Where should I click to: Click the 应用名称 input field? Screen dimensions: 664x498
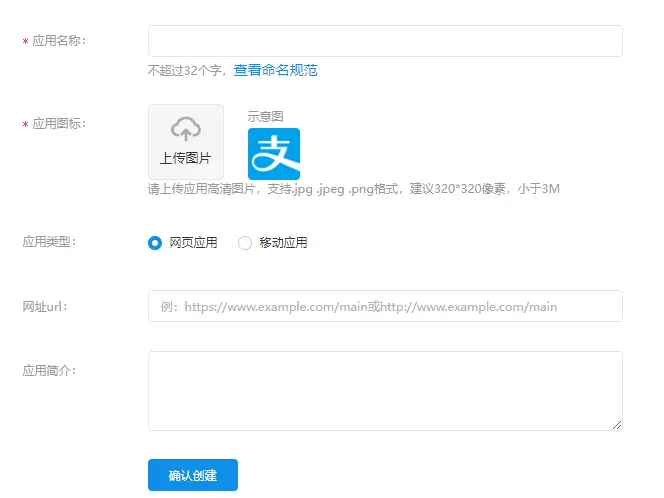point(385,41)
